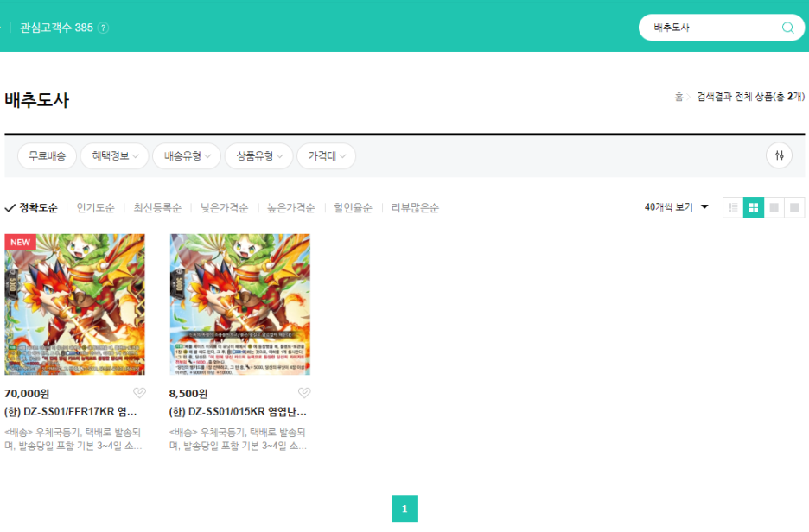The width and height of the screenshot is (809, 532).
Task: Sort by 인기도순
Action: (95, 208)
